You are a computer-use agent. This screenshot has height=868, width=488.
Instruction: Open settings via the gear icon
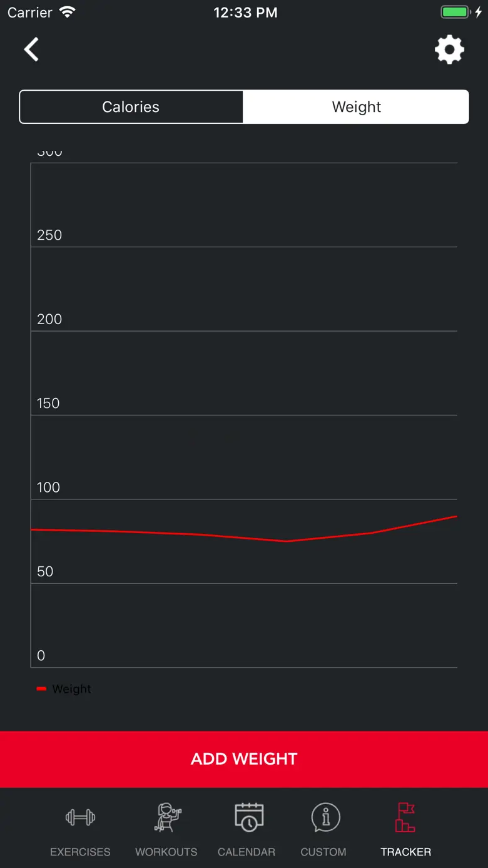(x=449, y=49)
